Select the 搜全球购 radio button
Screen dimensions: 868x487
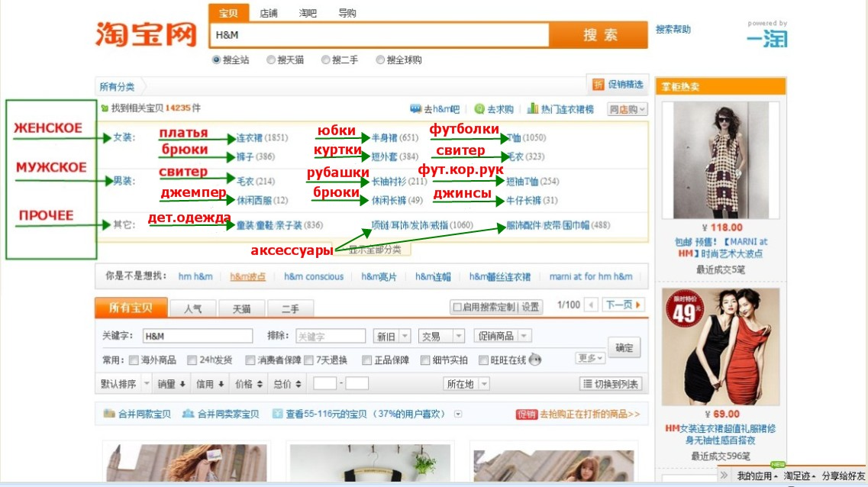pos(379,60)
